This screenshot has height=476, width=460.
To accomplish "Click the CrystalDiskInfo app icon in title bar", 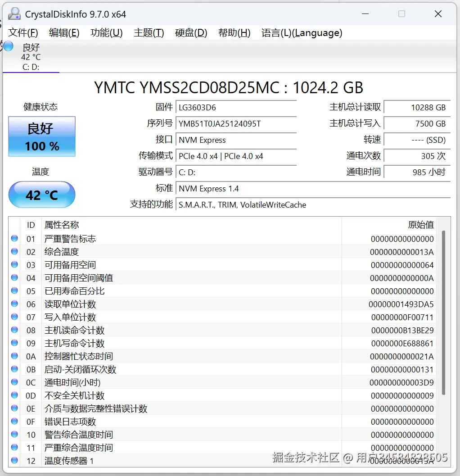I will 14,14.
